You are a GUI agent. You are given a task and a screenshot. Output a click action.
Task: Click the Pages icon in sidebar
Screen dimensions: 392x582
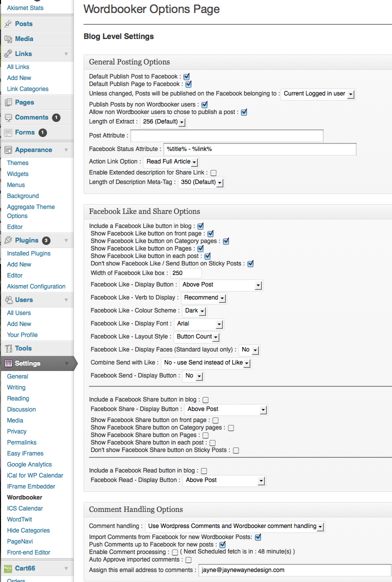8,102
